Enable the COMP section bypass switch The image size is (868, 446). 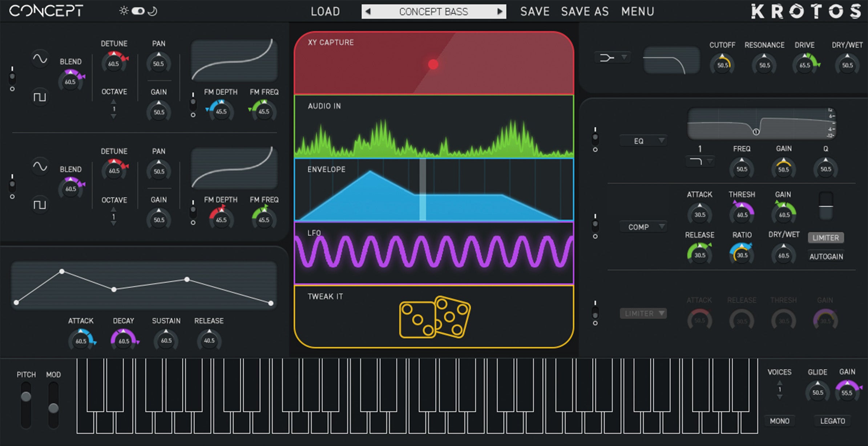[x=596, y=223]
